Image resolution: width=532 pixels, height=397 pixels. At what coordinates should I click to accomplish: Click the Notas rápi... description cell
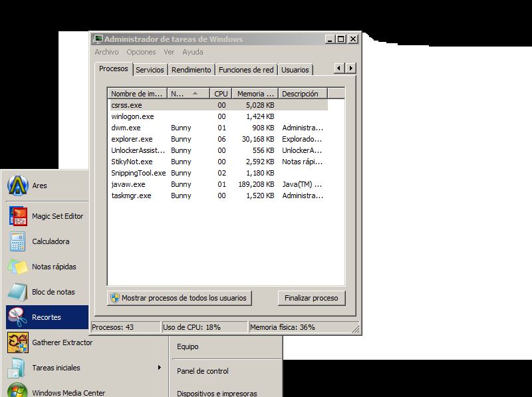(303, 162)
